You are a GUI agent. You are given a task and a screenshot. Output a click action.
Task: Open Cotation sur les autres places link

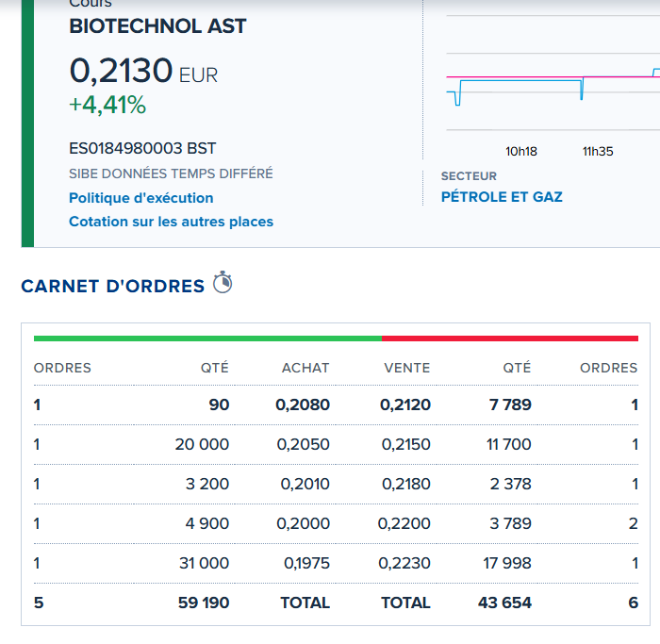tap(171, 222)
